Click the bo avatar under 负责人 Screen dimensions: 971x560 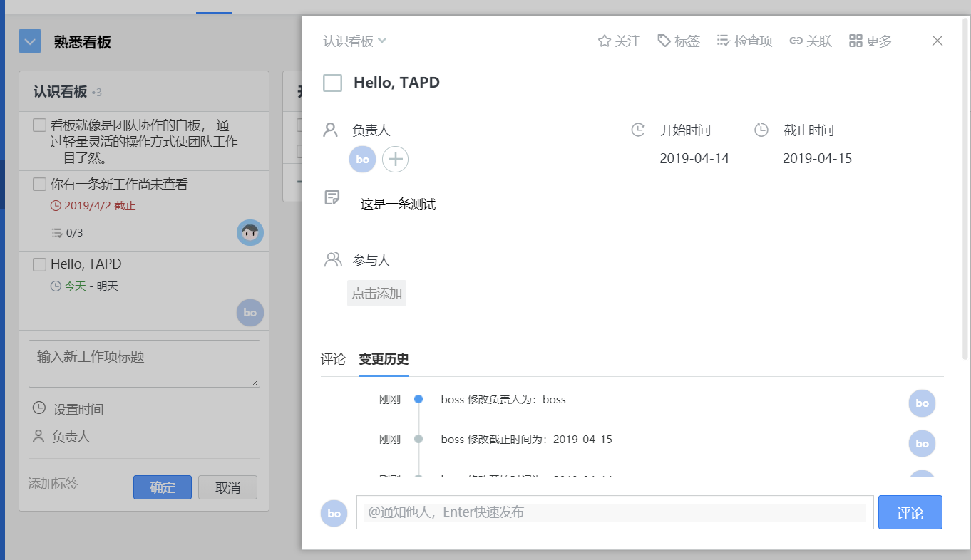pyautogui.click(x=362, y=159)
